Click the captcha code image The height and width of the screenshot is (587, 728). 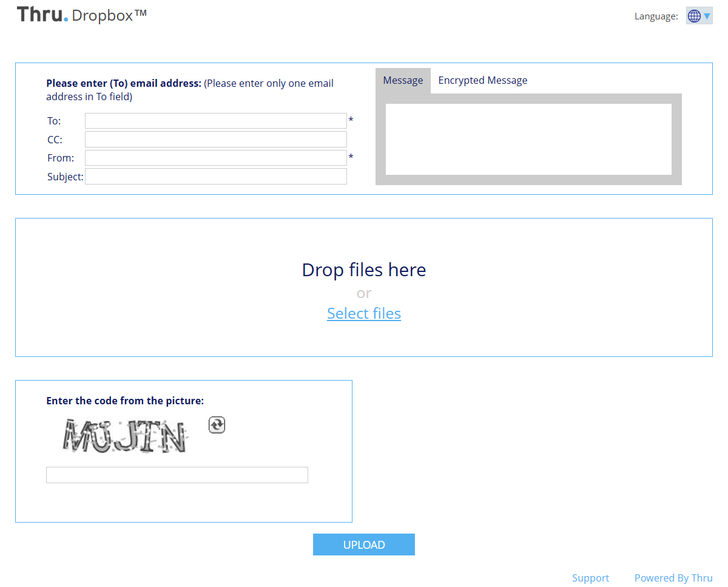(124, 436)
